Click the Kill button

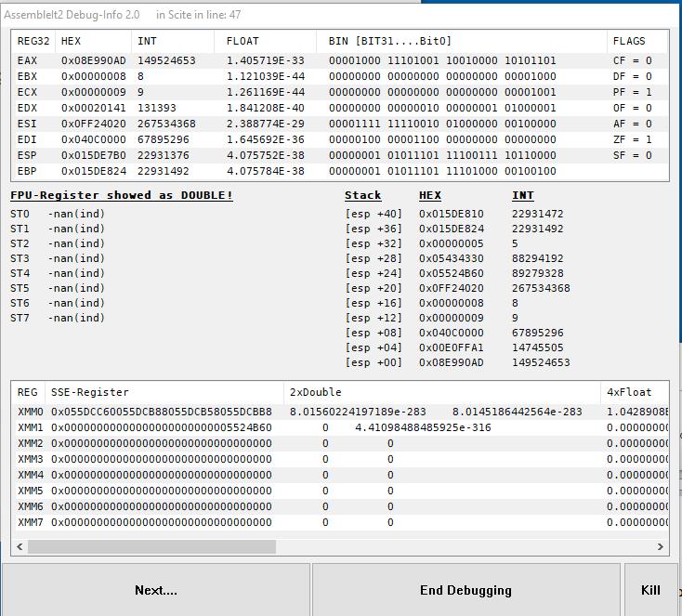[x=650, y=590]
